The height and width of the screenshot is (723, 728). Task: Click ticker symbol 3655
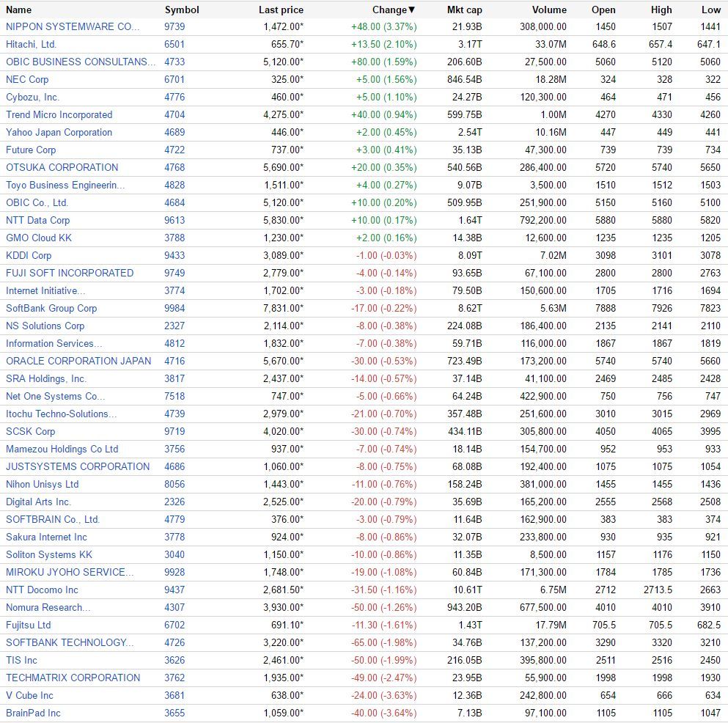point(174,713)
